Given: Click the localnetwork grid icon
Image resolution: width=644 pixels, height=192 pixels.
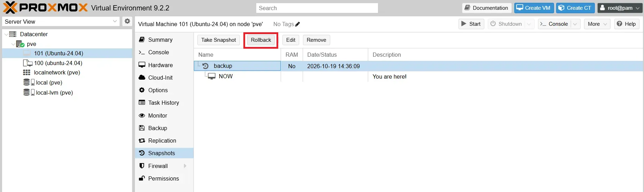Looking at the screenshot, I should pyautogui.click(x=27, y=72).
